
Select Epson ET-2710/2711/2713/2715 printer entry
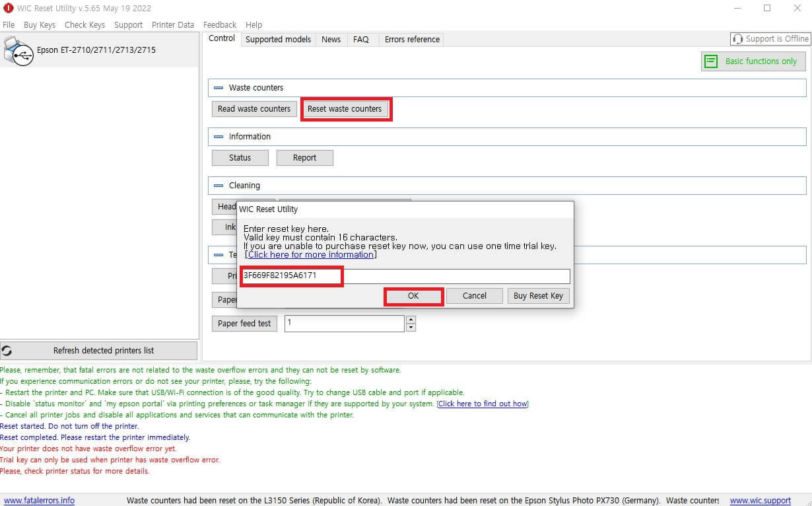tap(99, 50)
